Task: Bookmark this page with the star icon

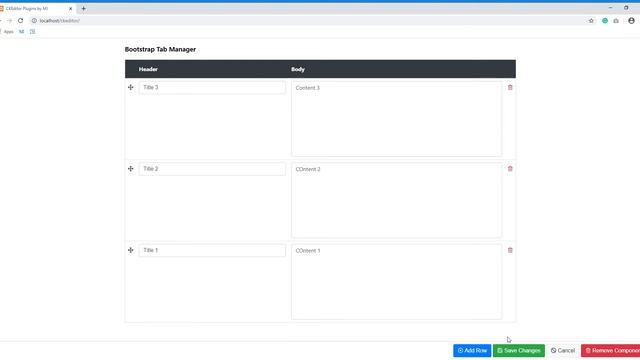Action: click(x=591, y=20)
